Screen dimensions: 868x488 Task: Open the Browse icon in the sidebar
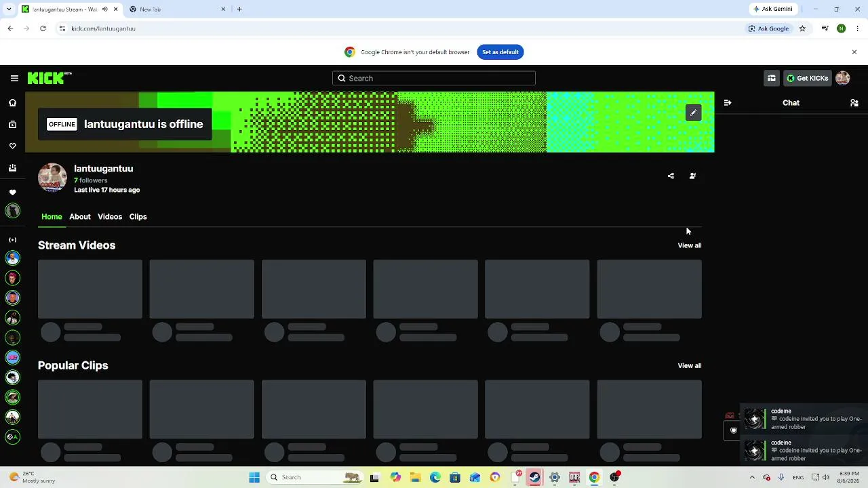(x=12, y=125)
